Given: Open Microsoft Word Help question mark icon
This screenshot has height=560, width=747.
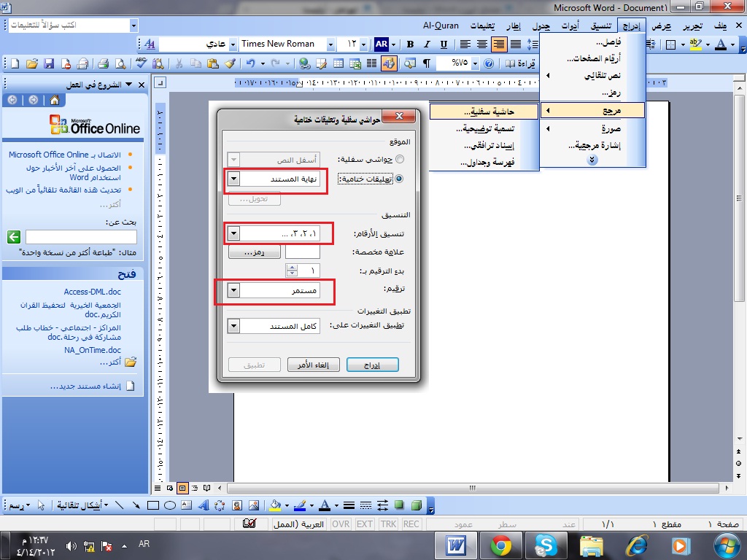Looking at the screenshot, I should point(489,63).
